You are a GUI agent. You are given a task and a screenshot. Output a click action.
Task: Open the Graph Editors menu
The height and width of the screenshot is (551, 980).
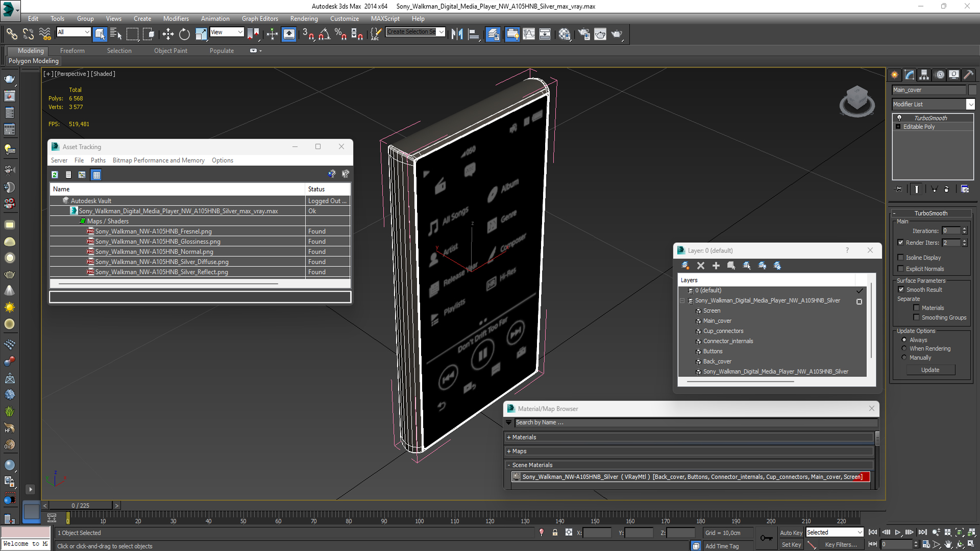[260, 18]
